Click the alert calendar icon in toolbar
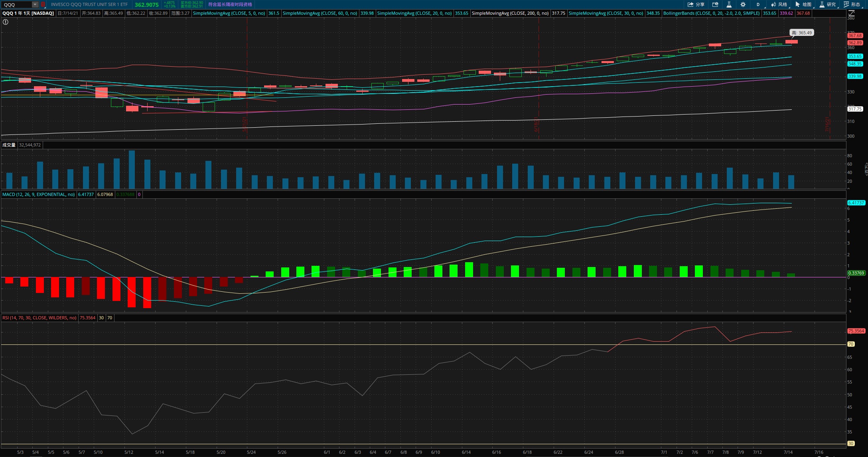This screenshot has width=868, height=457. (x=715, y=4)
